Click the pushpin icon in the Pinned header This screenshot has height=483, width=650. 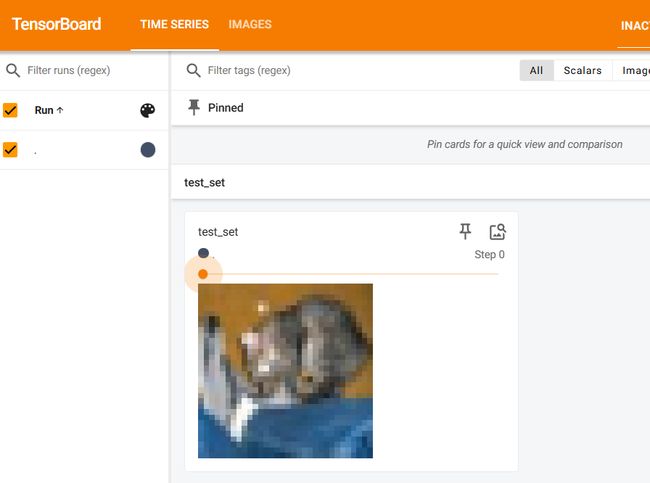[194, 107]
